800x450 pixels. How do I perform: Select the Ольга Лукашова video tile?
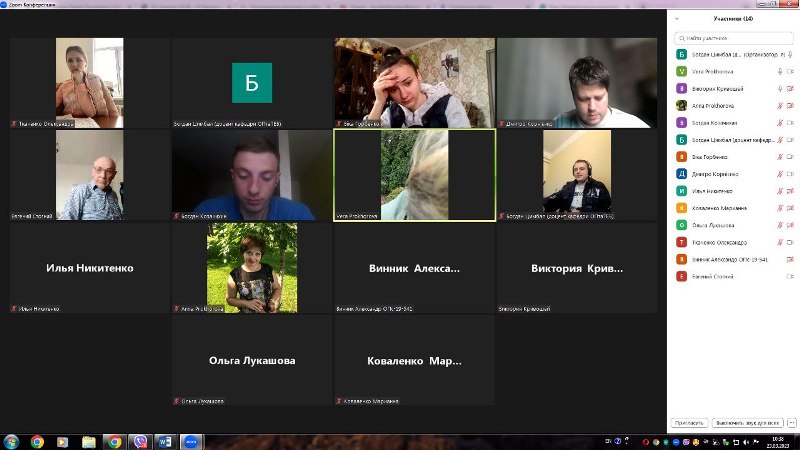pyautogui.click(x=251, y=361)
